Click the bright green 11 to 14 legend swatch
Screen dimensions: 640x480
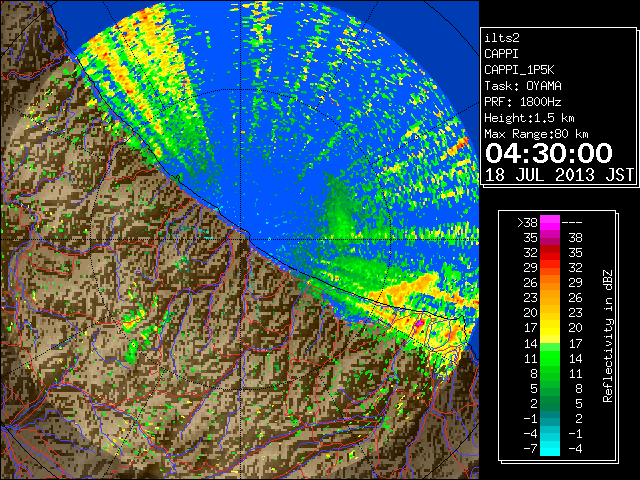click(550, 358)
